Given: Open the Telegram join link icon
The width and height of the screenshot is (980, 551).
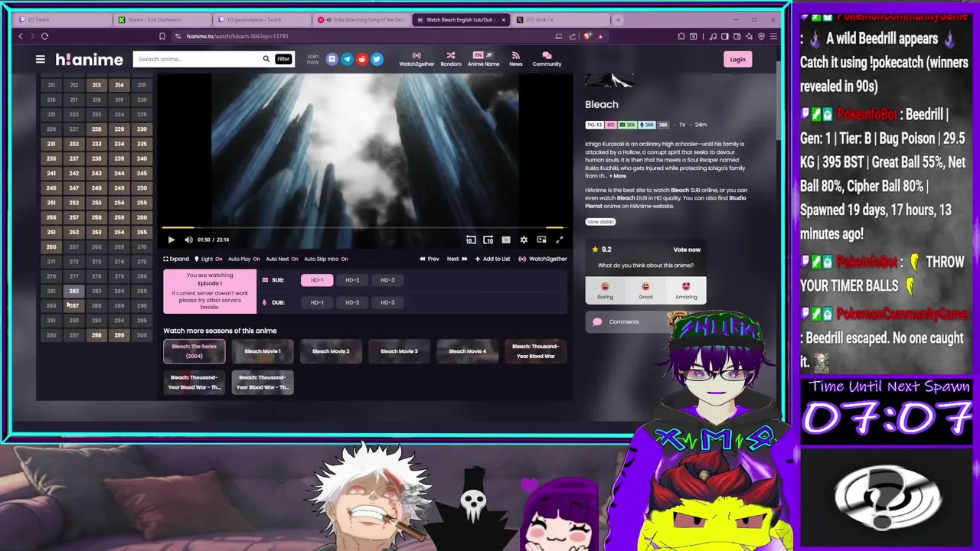Looking at the screenshot, I should (x=347, y=59).
